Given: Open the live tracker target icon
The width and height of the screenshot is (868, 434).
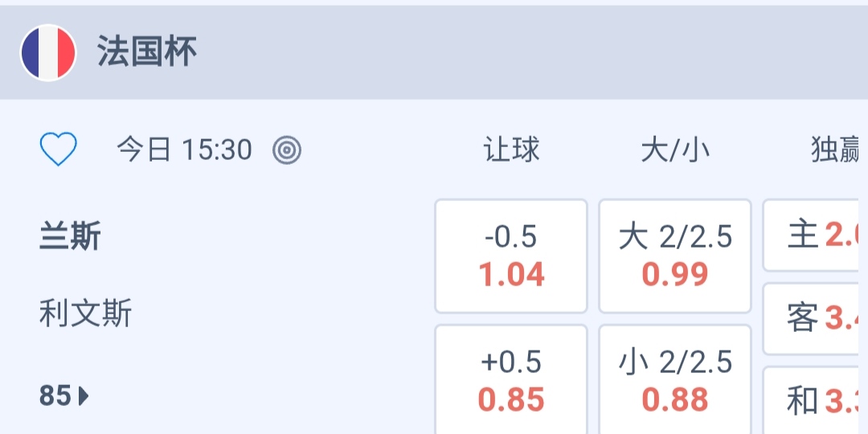Looking at the screenshot, I should click(287, 150).
